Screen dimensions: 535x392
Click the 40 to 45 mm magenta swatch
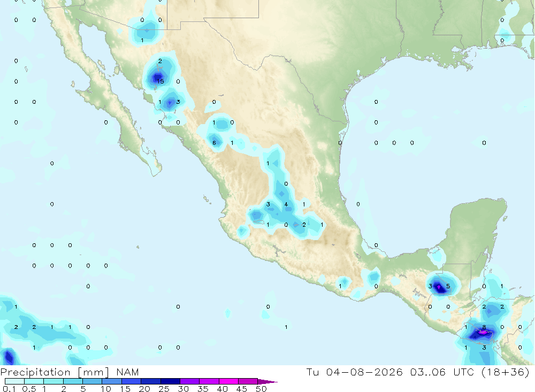228,381
